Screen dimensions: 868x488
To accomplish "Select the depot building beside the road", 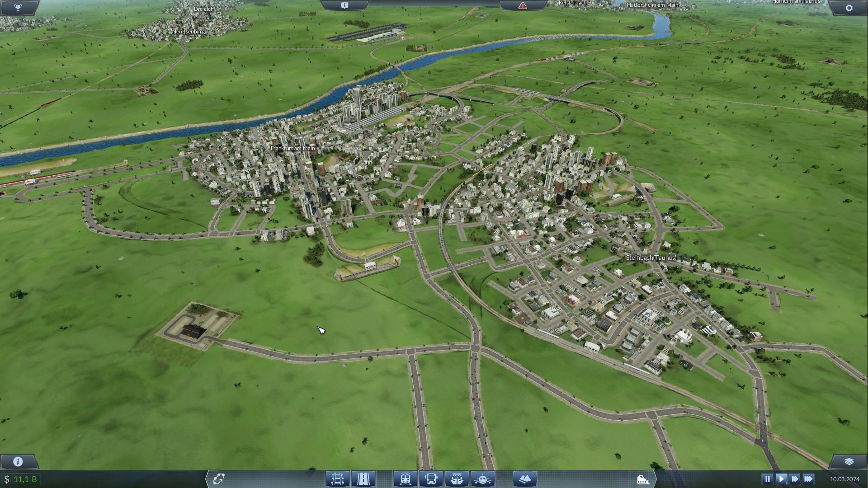I will (193, 331).
